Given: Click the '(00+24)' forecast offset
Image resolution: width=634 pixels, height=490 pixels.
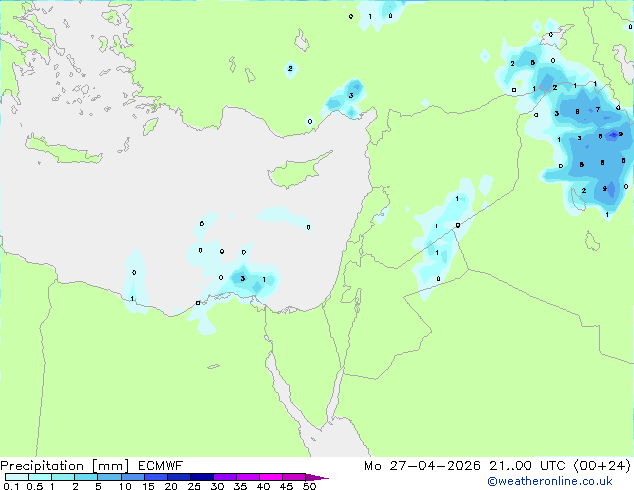Looking at the screenshot, I should tap(602, 466).
